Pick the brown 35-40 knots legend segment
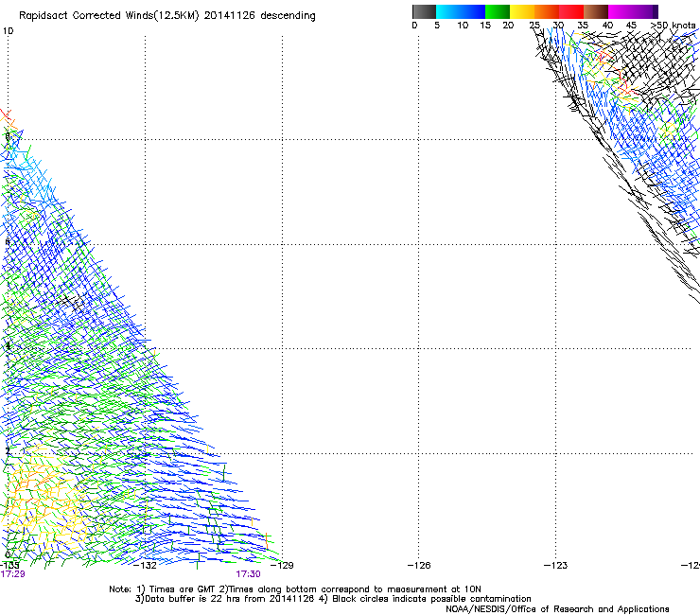Screen dimensions: 700x615 (596, 11)
